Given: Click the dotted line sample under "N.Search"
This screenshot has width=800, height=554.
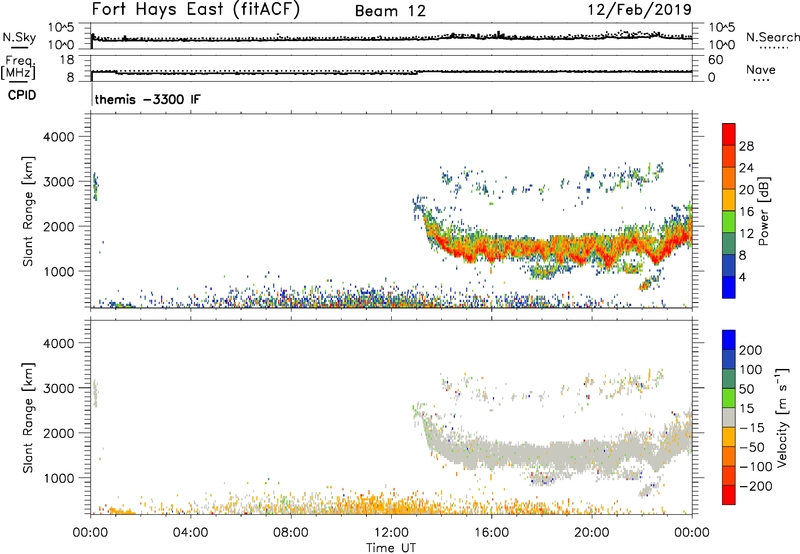Looking at the screenshot, I should click(x=774, y=48).
